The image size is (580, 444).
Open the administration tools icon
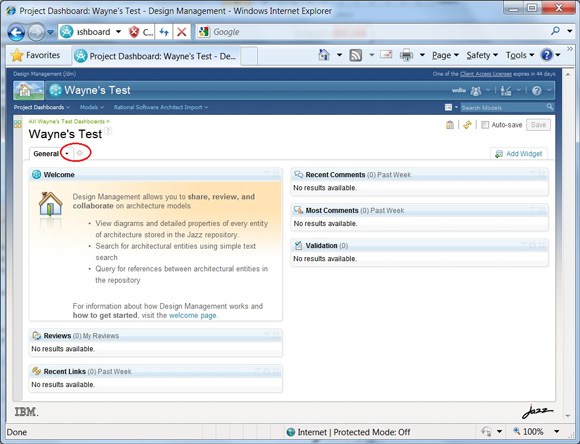[x=506, y=91]
